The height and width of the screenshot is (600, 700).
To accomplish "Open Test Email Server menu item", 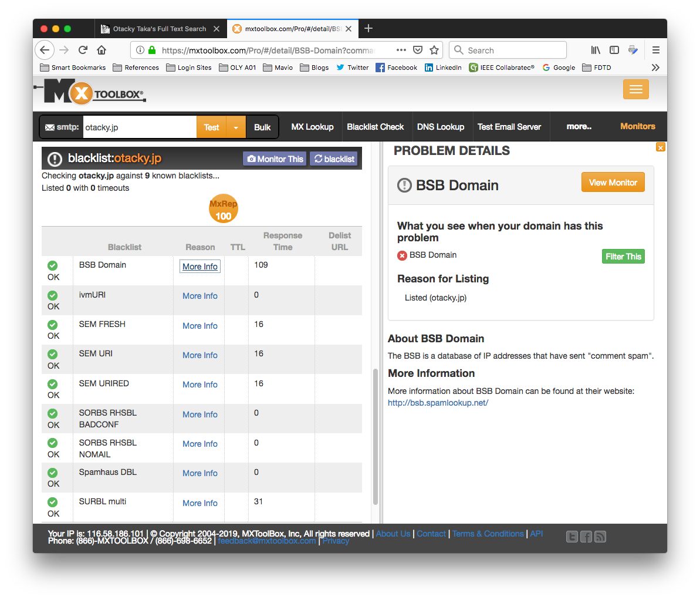I will click(x=509, y=127).
